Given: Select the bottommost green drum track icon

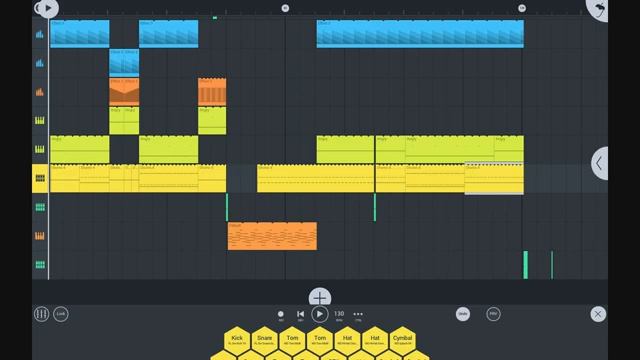Looking at the screenshot, I should (x=40, y=265).
